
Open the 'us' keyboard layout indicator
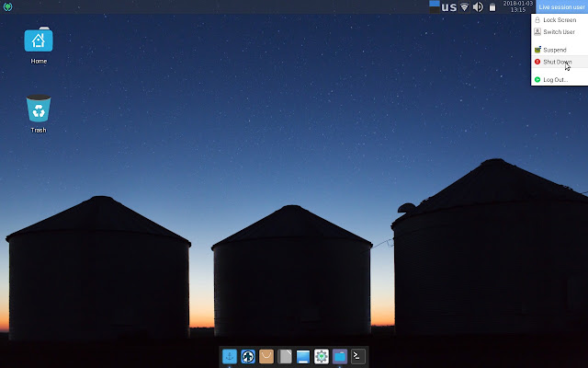449,6
